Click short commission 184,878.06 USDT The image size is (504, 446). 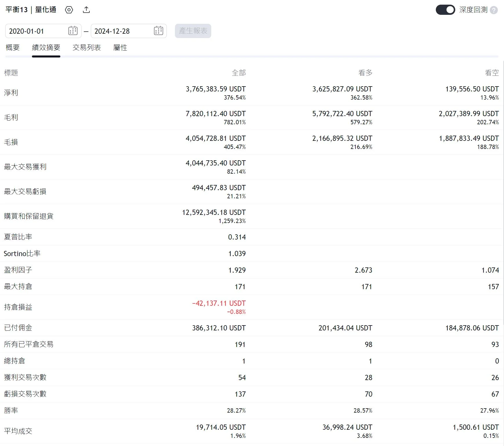coord(472,328)
